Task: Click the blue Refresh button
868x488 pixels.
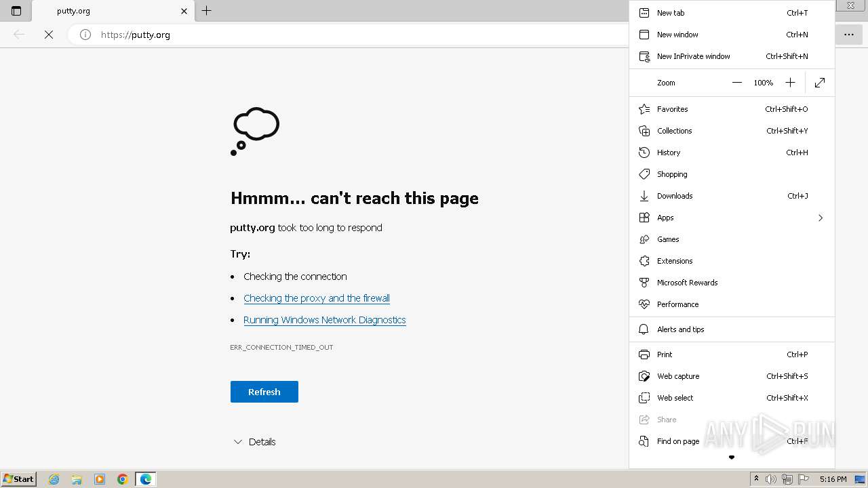Action: tap(264, 392)
